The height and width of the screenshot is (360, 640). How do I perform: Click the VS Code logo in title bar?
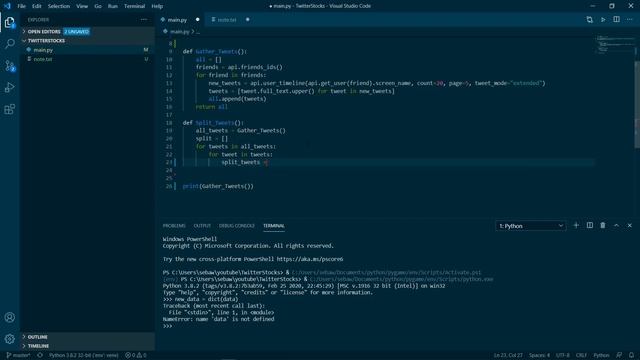point(7,6)
